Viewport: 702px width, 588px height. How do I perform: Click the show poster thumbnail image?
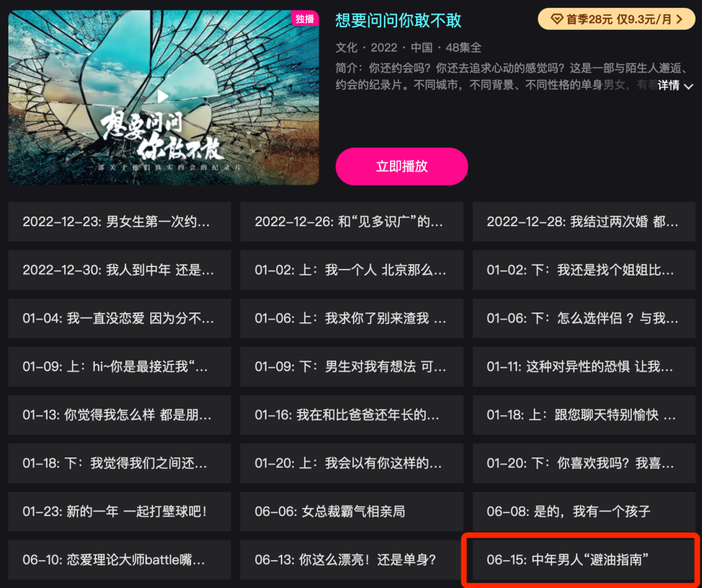click(163, 97)
